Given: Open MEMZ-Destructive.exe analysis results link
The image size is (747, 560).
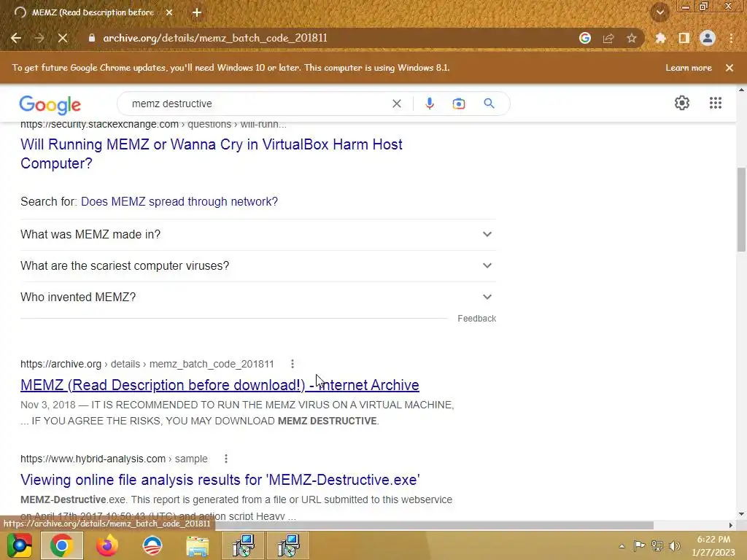Looking at the screenshot, I should (x=220, y=480).
